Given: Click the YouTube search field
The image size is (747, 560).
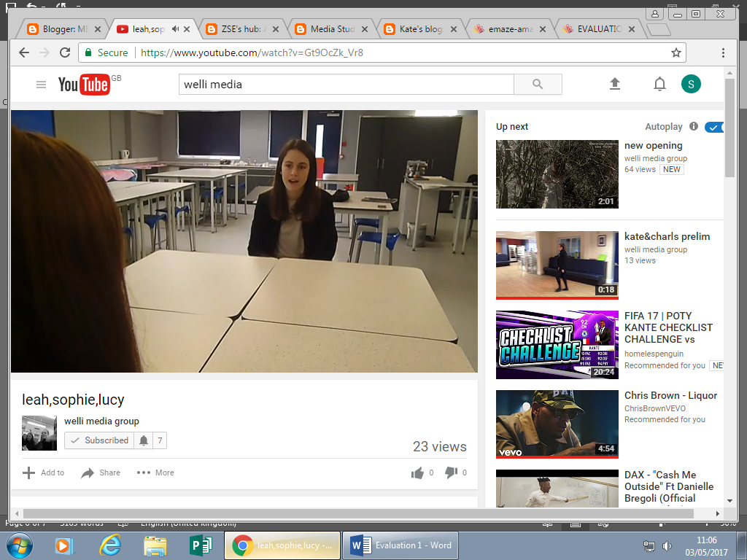Looking at the screenshot, I should (x=346, y=85).
